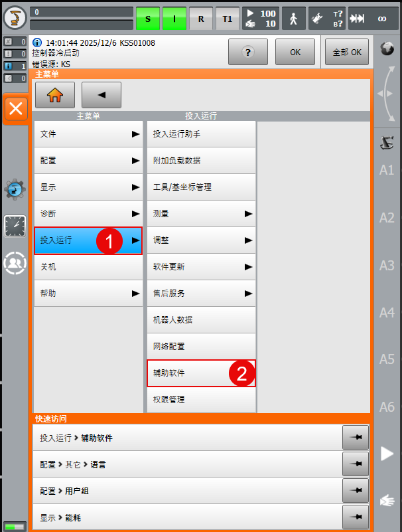Pin 投入运行 > 辅助软件 quick access entry
Image resolution: width=402 pixels, height=532 pixels.
tap(356, 438)
